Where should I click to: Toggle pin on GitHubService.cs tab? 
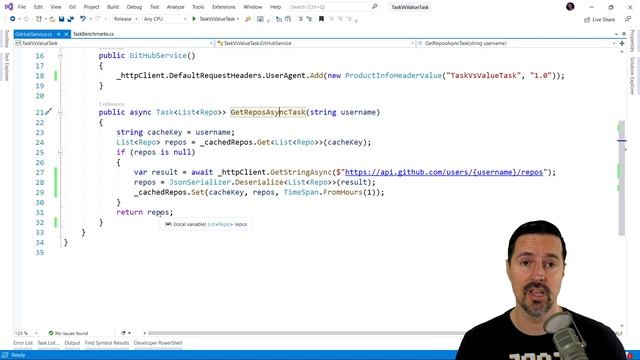pos(59,34)
